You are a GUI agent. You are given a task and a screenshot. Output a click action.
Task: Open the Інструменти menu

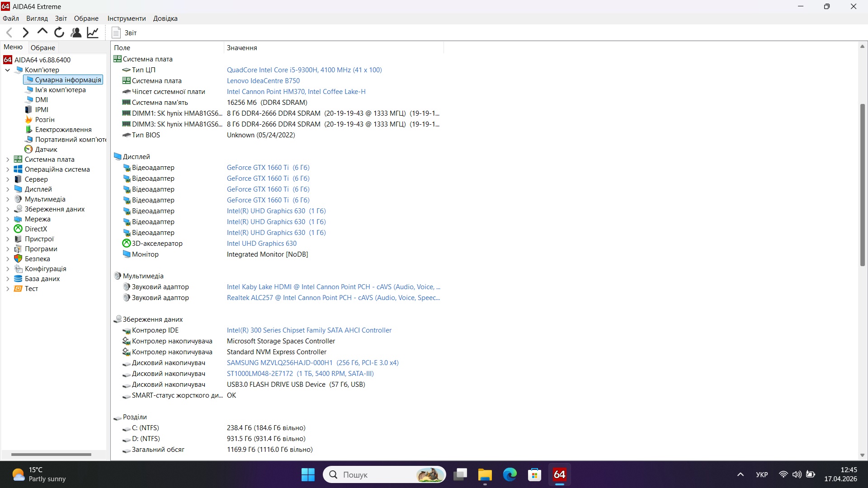tap(126, 19)
